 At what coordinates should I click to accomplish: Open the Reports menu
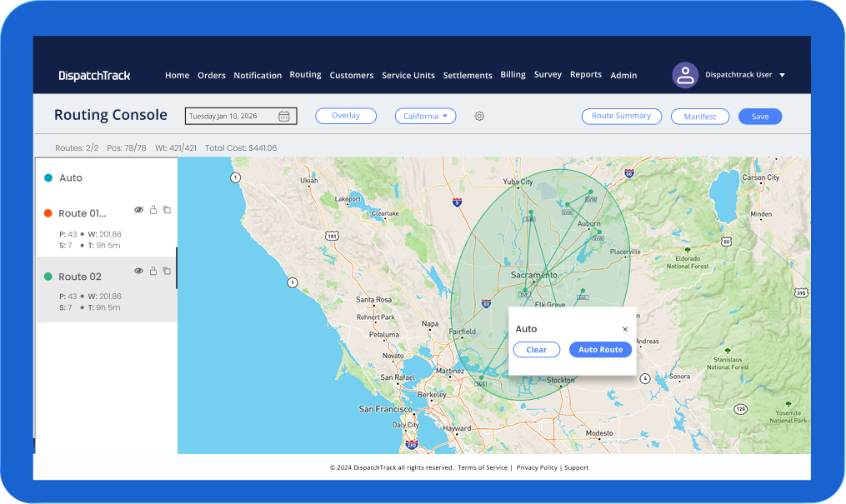pyautogui.click(x=585, y=74)
